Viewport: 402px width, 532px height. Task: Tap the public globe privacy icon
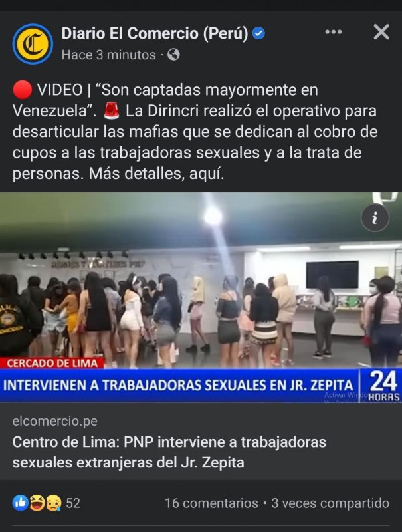(173, 55)
